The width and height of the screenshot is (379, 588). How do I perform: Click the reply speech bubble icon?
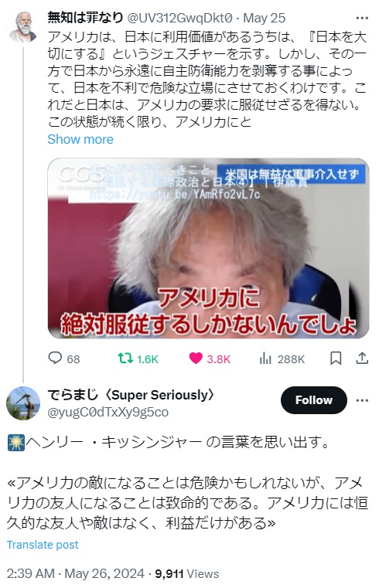click(x=55, y=359)
